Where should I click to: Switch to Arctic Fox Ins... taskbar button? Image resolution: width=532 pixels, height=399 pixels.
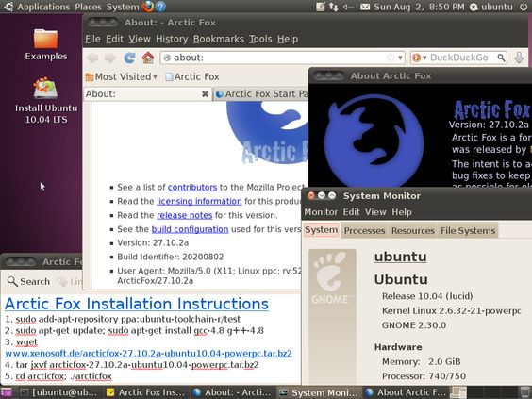coord(146,392)
